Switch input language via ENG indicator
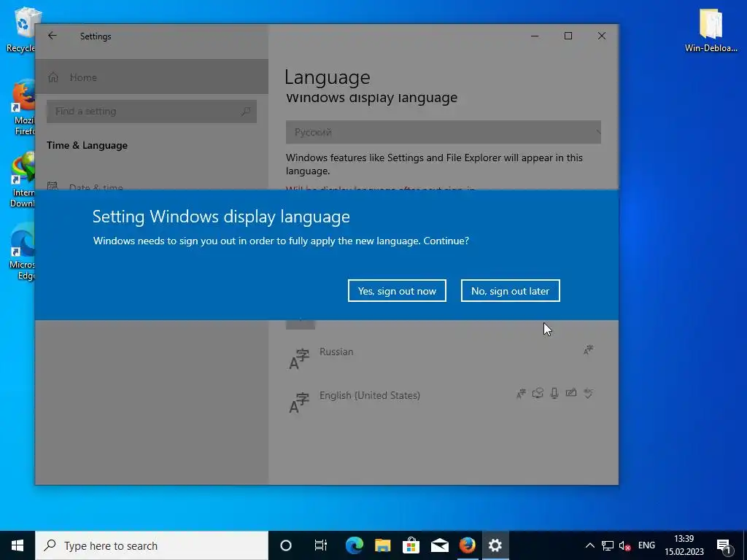Viewport: 747px width, 560px height. tap(646, 545)
